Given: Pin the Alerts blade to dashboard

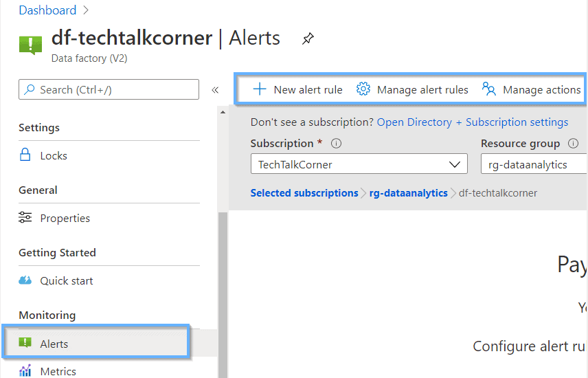Looking at the screenshot, I should (308, 38).
